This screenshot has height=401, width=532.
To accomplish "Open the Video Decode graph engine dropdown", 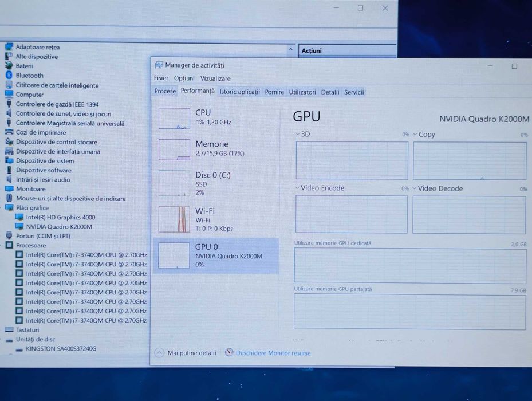I will 415,188.
